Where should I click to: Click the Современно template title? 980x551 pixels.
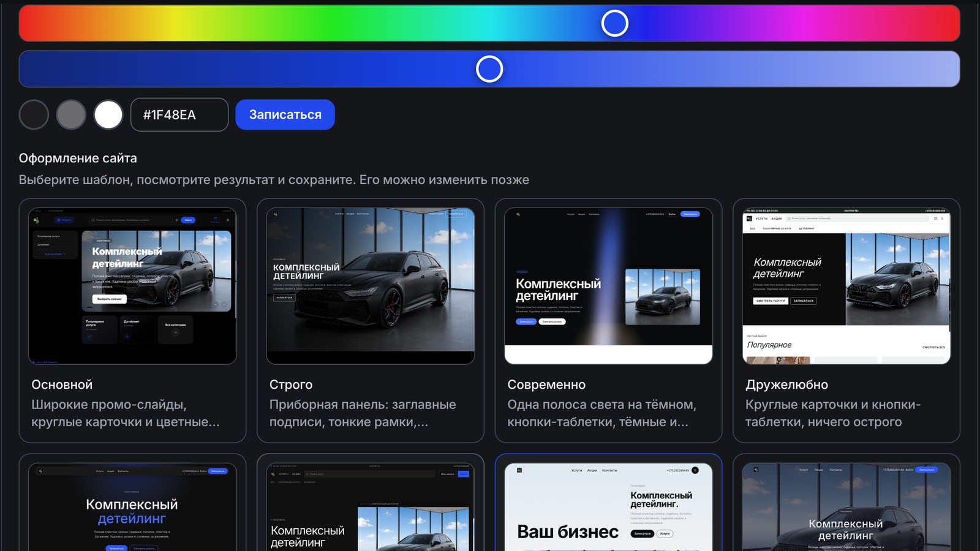click(x=546, y=384)
